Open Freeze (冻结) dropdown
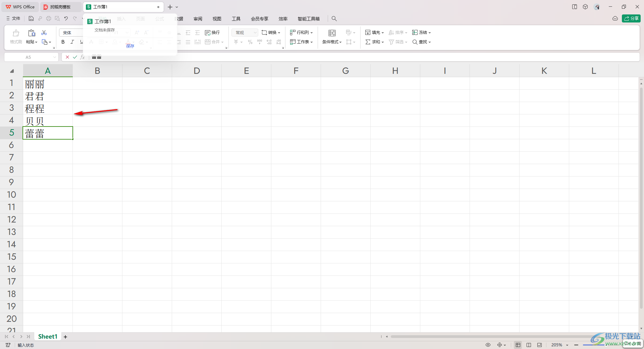 (x=422, y=33)
